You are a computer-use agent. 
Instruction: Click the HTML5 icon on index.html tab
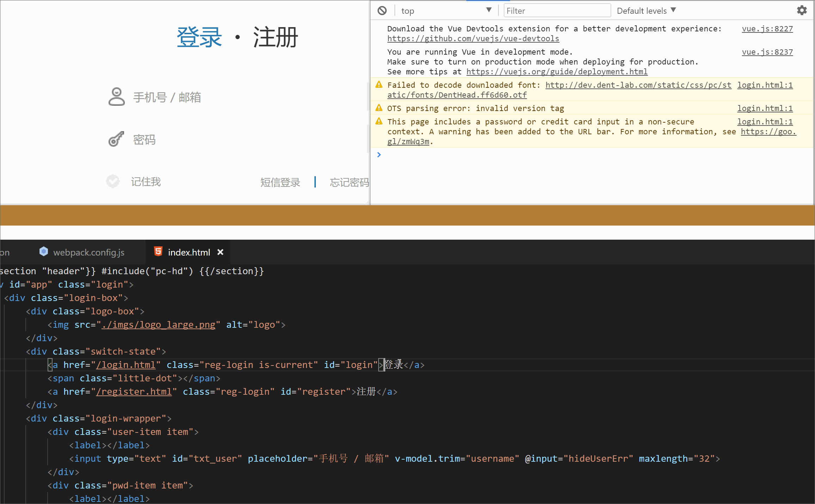point(158,252)
